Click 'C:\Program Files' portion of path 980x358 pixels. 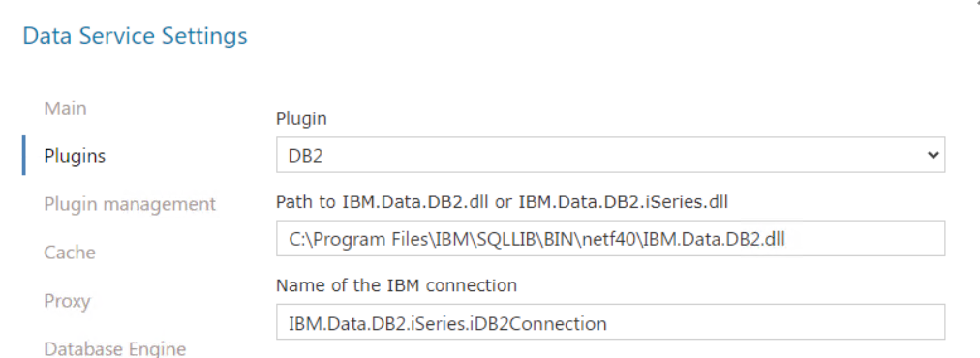point(358,239)
